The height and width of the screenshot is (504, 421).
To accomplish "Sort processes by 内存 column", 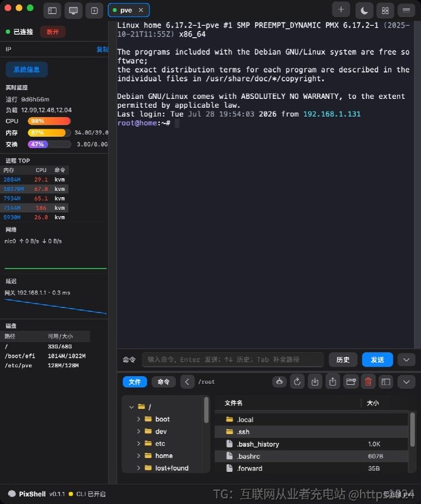I will [x=9, y=170].
